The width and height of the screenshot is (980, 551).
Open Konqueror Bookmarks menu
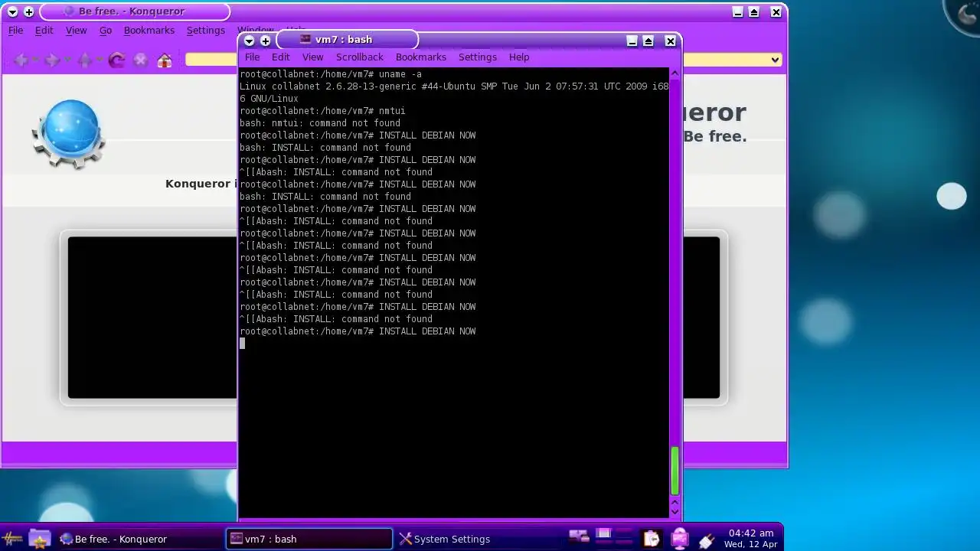[149, 31]
